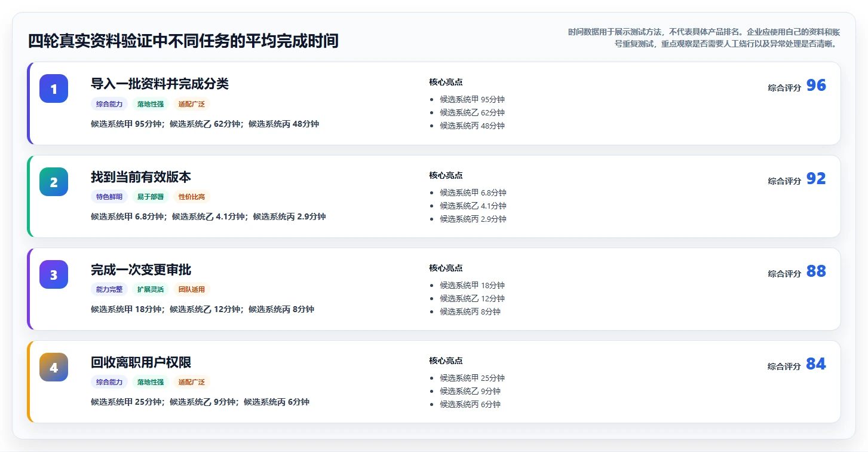Viewport: 868px width, 452px height.
Task: Open the 完成一次变更审批 card title
Action: click(x=141, y=270)
